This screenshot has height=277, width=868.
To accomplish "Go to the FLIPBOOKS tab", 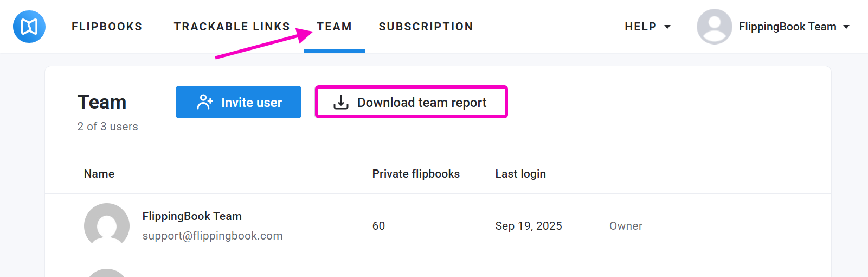I will 107,27.
